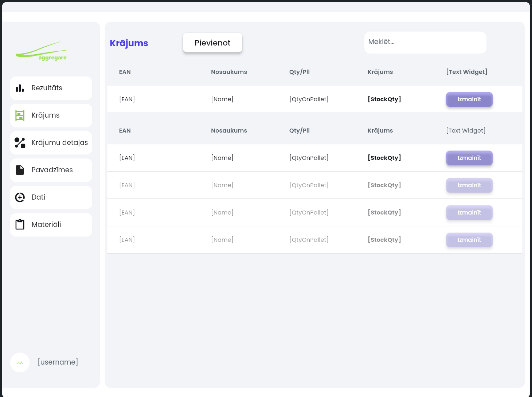The height and width of the screenshot is (397, 532).
Task: Click the Materiāli clipboard icon
Action: point(20,224)
